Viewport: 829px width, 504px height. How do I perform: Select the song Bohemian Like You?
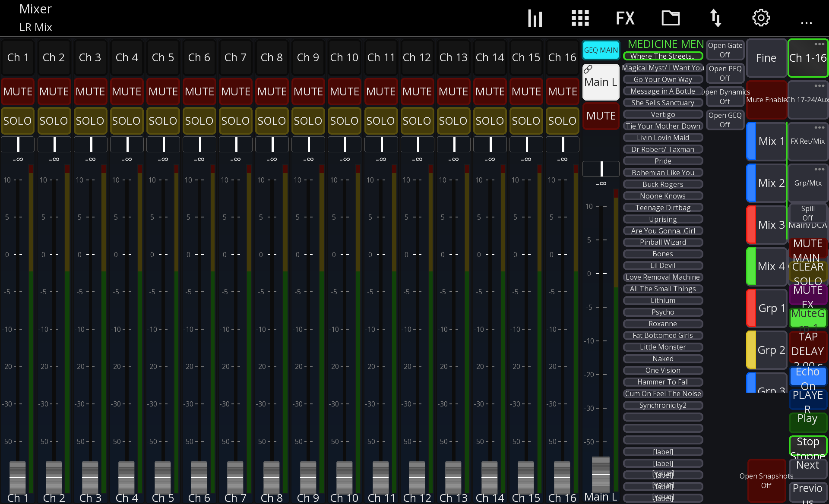[663, 172]
